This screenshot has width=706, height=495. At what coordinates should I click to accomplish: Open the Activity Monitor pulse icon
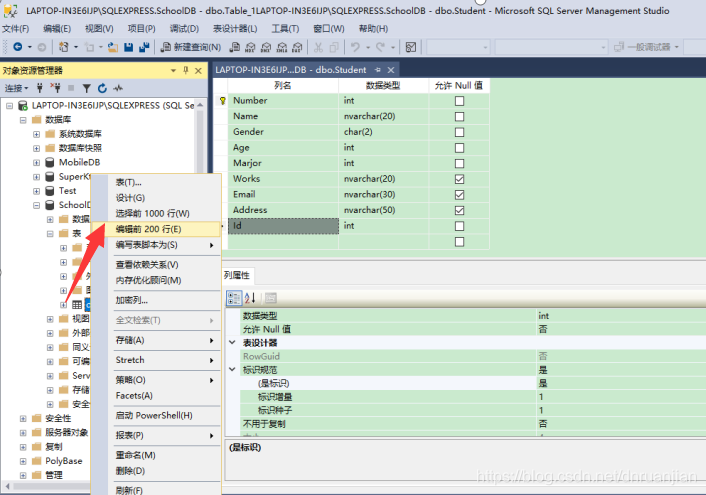click(x=118, y=88)
